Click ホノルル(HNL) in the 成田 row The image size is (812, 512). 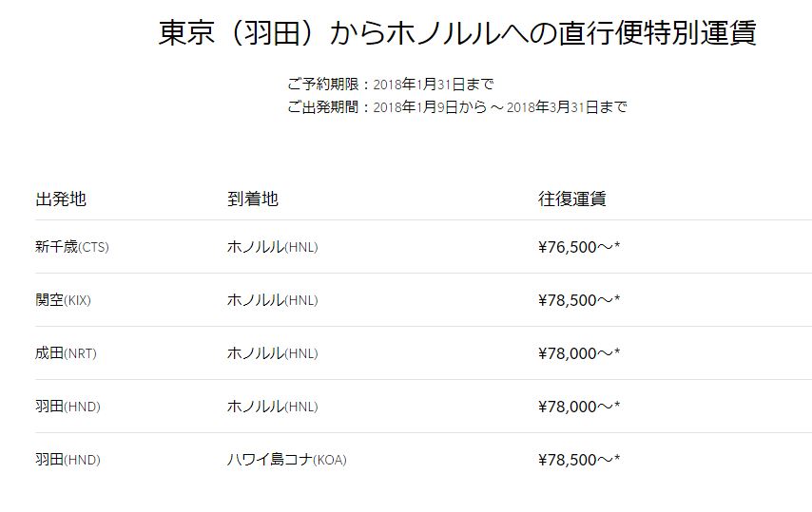pyautogui.click(x=273, y=353)
